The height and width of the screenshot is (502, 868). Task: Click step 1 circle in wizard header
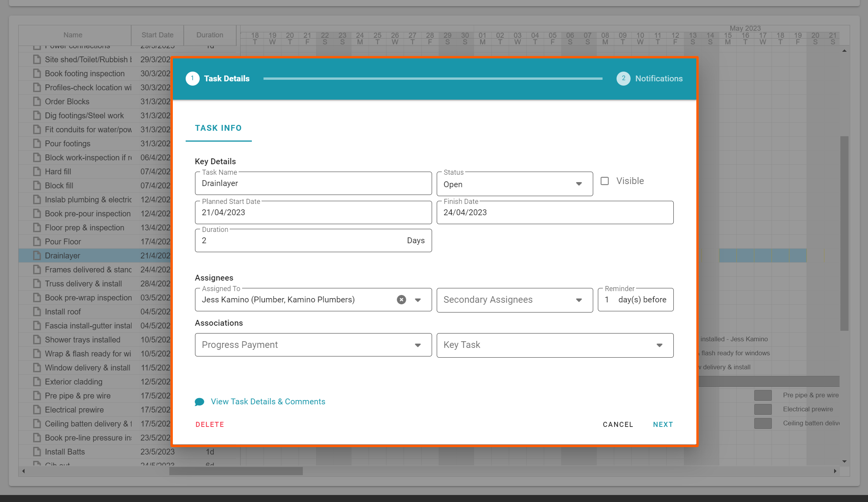pos(192,79)
